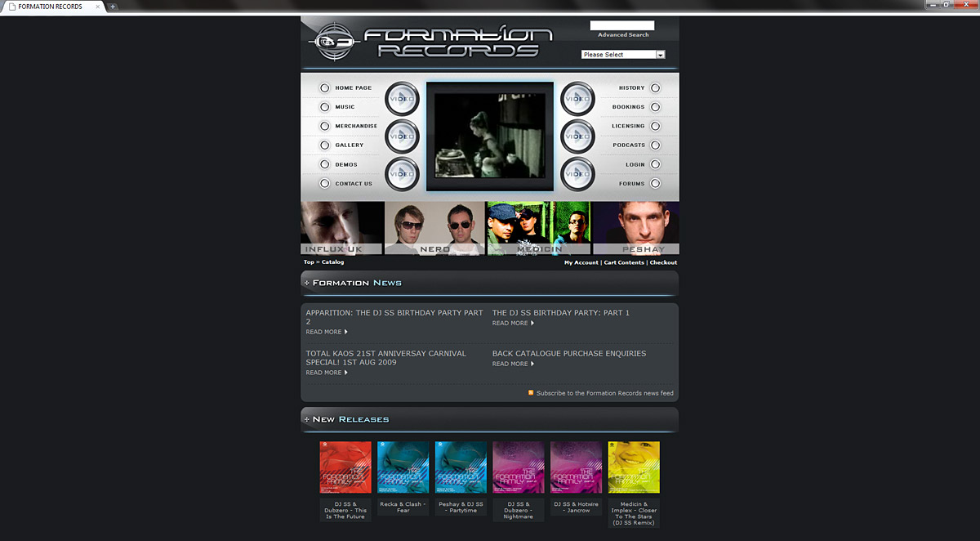
Task: Click the Advanced Search link
Action: pyautogui.click(x=623, y=35)
